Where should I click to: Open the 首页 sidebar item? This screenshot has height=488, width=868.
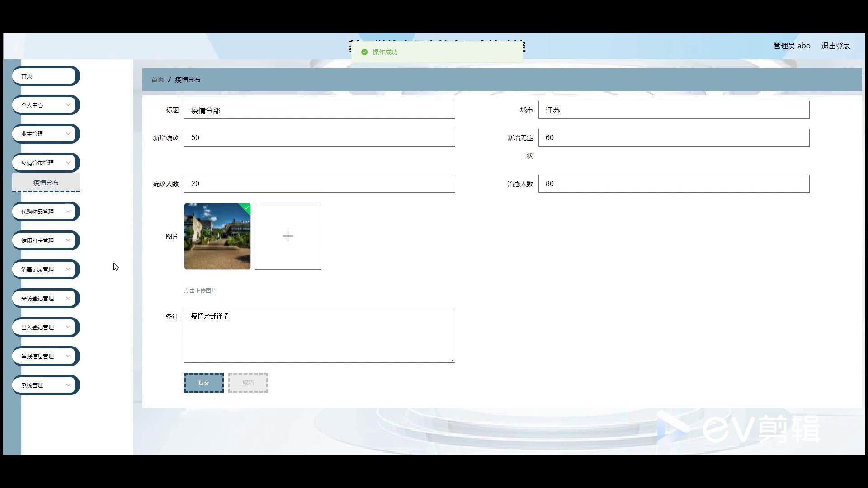tap(46, 76)
